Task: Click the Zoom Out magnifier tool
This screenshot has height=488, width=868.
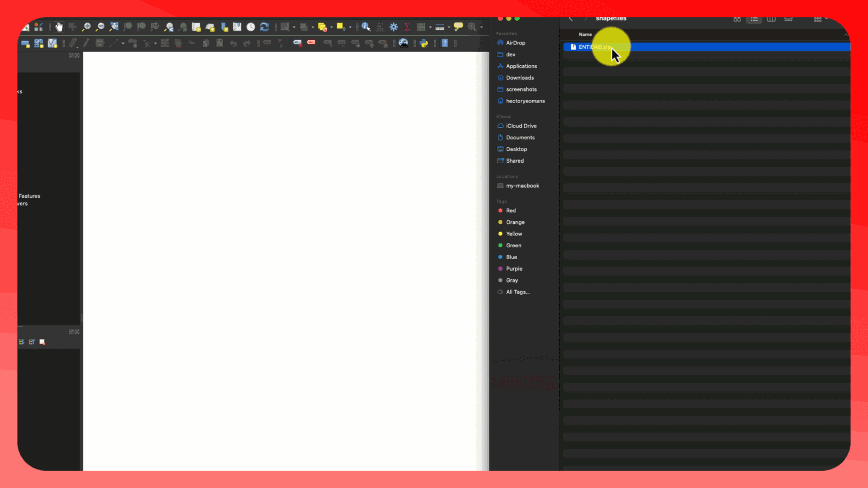Action: click(100, 27)
